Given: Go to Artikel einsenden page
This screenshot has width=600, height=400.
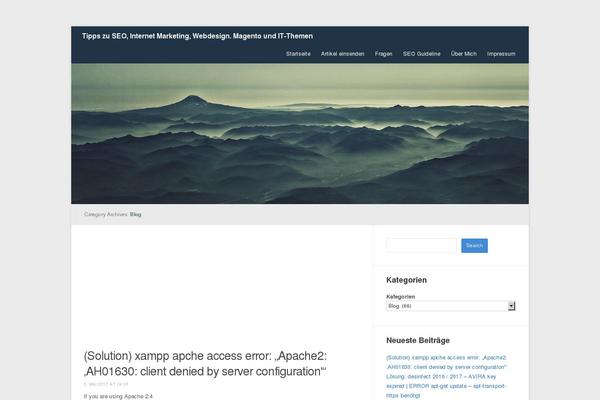Looking at the screenshot, I should (x=342, y=54).
